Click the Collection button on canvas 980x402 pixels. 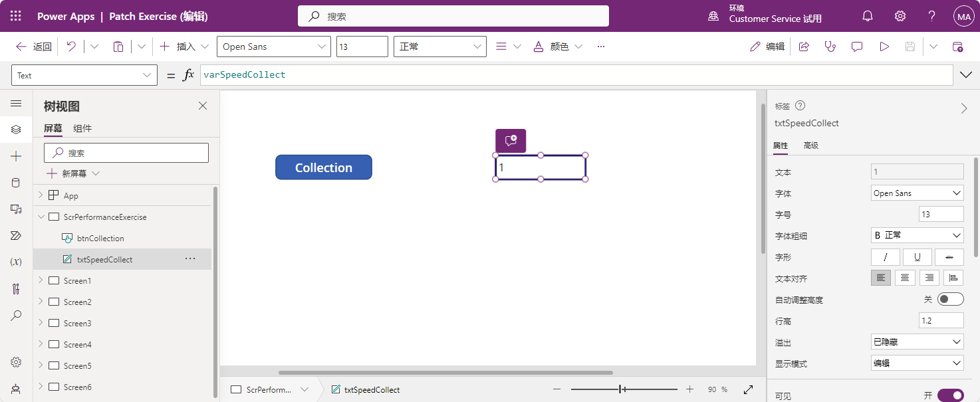click(x=324, y=167)
